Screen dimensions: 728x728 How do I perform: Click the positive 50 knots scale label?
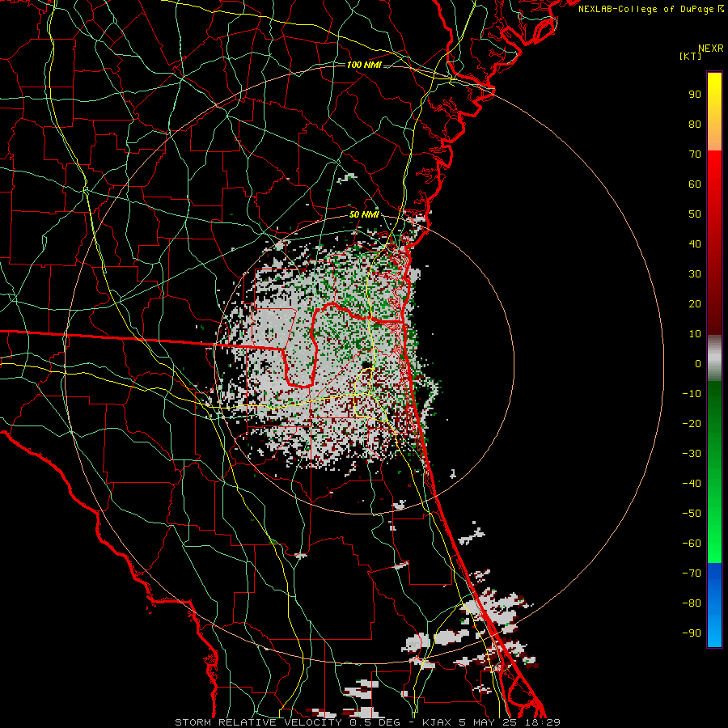pos(695,214)
